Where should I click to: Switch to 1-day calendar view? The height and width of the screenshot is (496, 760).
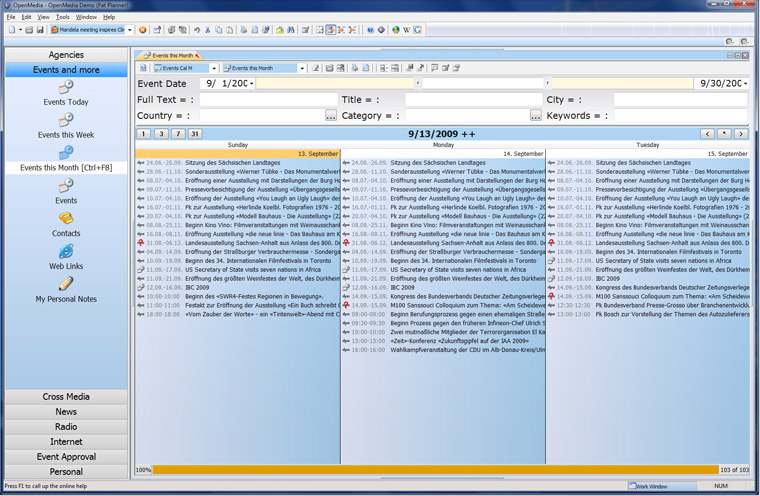[144, 133]
